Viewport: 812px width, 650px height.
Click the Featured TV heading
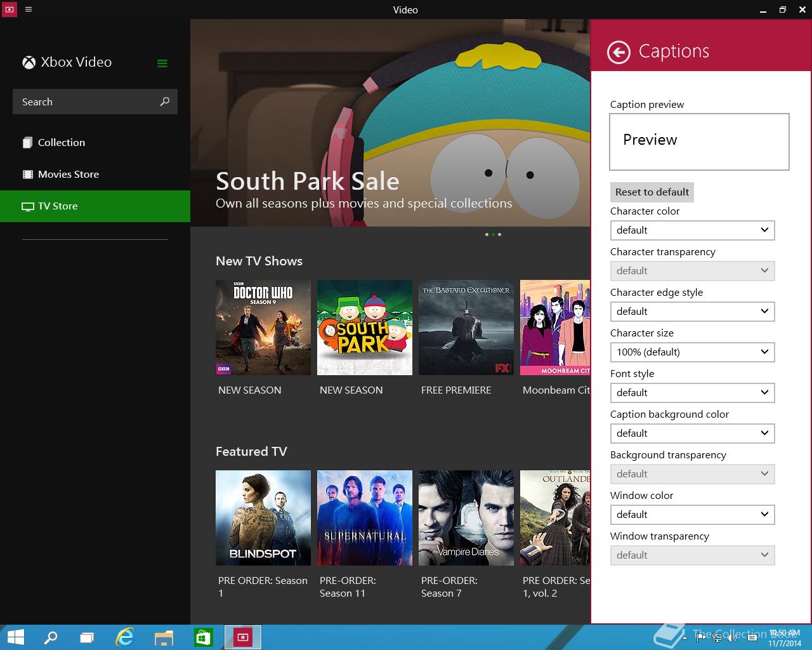click(x=251, y=451)
